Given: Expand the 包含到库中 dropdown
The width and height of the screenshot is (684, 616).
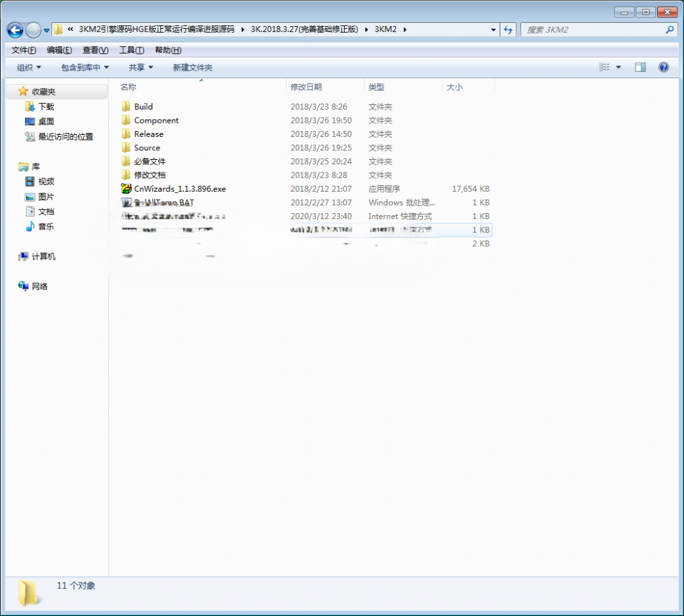Looking at the screenshot, I should click(x=85, y=67).
